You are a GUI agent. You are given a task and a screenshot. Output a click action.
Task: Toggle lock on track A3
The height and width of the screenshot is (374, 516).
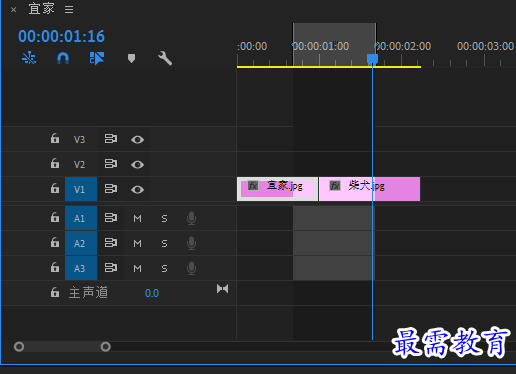[55, 267]
